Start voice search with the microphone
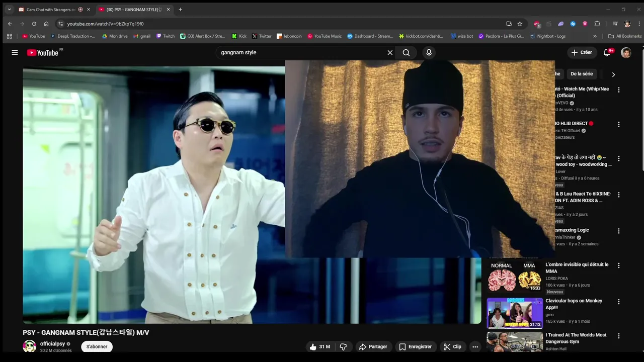 (429, 52)
